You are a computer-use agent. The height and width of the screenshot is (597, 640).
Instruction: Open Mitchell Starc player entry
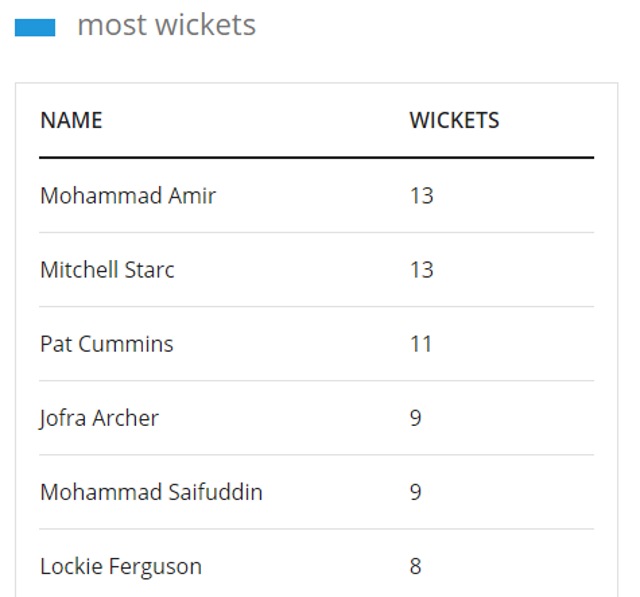pos(107,270)
